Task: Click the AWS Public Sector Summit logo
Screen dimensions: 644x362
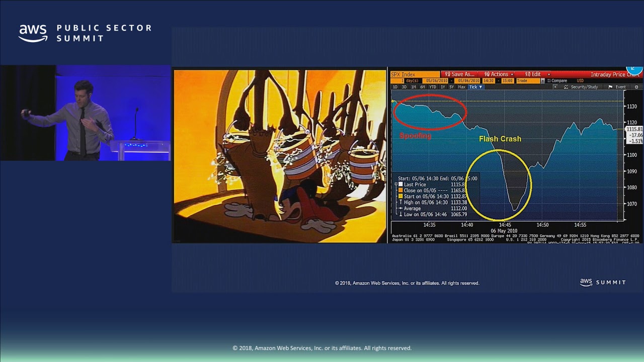Action: [85, 33]
